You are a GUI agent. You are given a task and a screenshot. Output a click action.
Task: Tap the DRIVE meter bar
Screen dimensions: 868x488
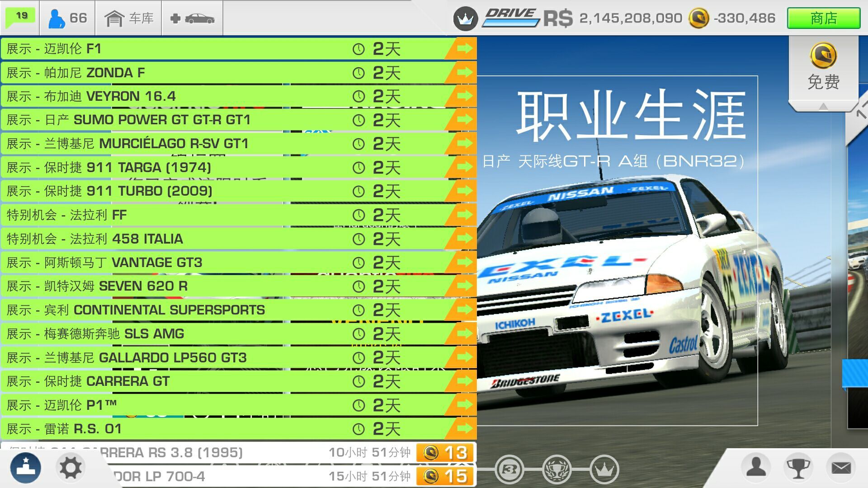pyautogui.click(x=511, y=18)
